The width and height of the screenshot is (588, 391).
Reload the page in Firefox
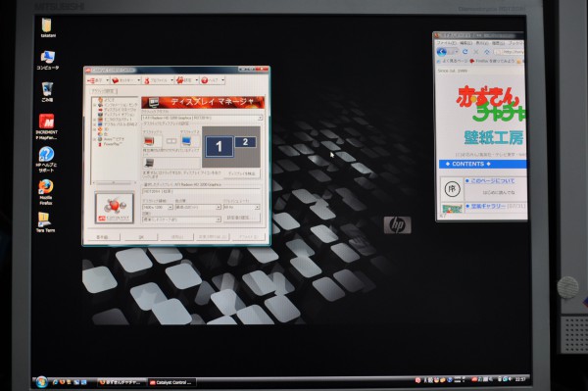465,52
